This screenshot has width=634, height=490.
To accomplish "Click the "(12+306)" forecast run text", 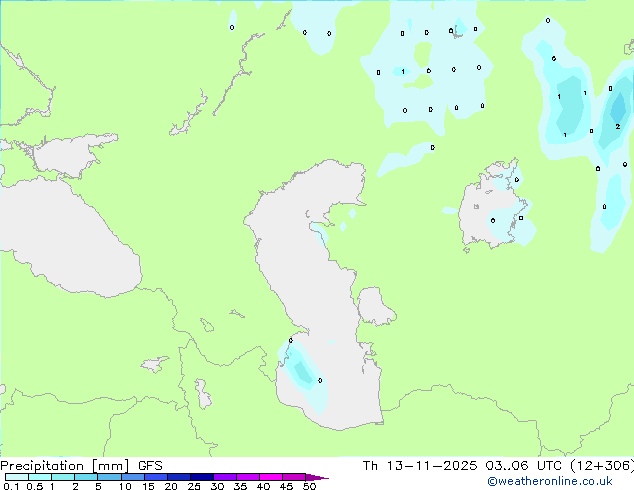I will (x=602, y=466).
